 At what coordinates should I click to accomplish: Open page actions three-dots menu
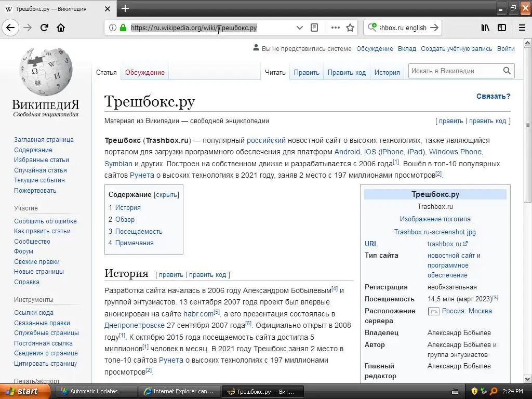coord(335,28)
